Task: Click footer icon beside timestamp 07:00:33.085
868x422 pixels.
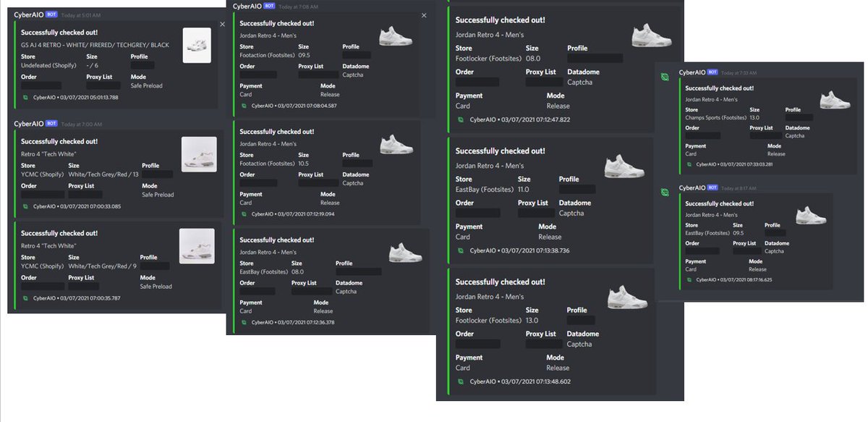Action: 25,206
